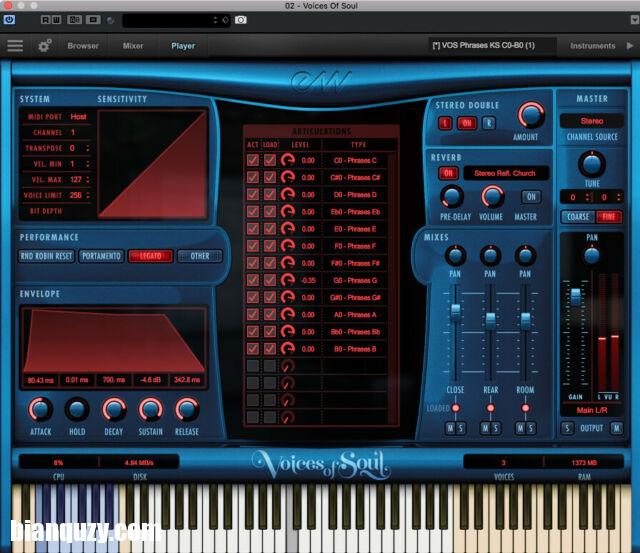Viewport: 640px width, 553px height.
Task: Click the Reverb Pre-Delay knob
Action: 452,197
